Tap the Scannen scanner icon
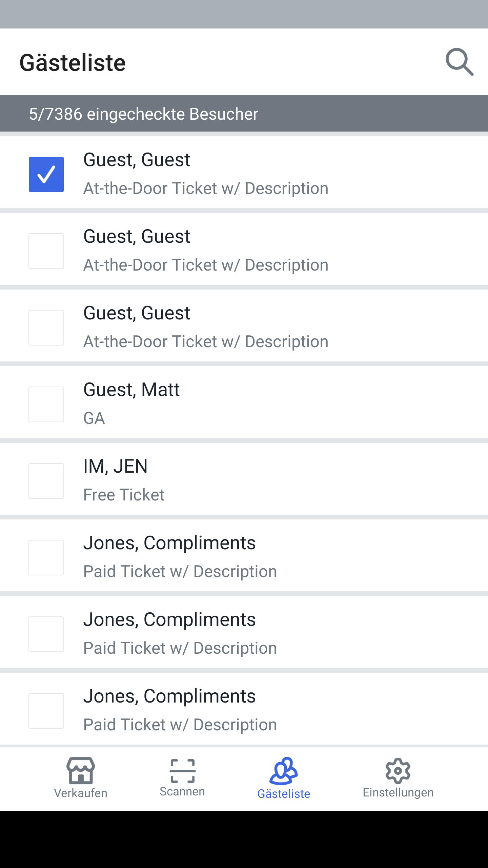The image size is (488, 868). [182, 771]
